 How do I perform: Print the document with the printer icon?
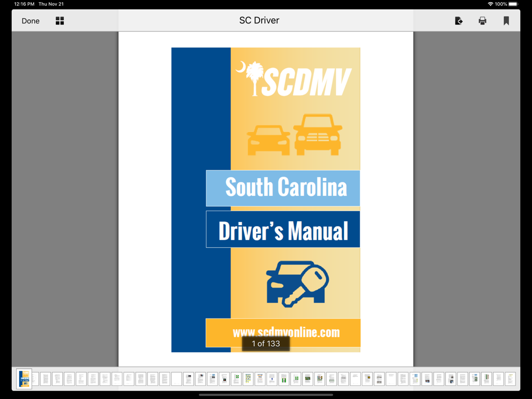(482, 21)
